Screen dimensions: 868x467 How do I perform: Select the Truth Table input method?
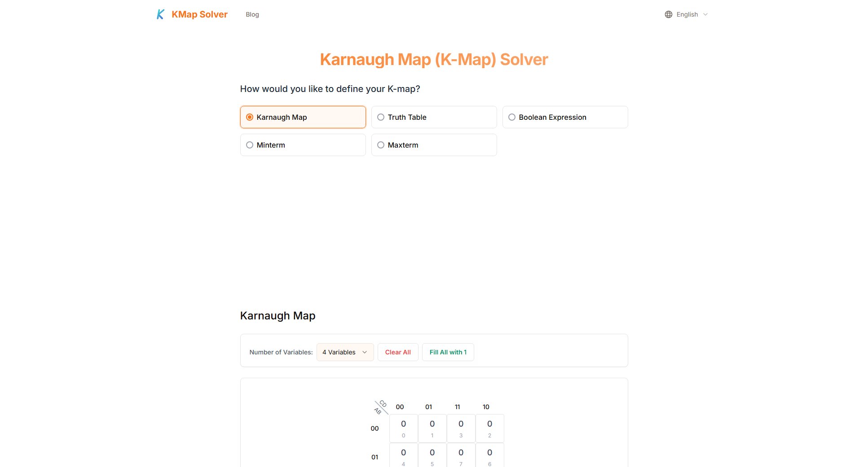[434, 117]
